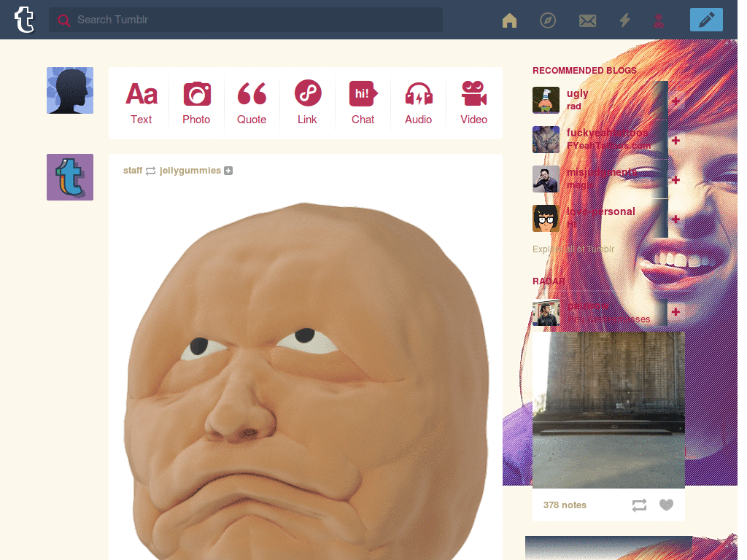The image size is (747, 560).
Task: Follow the ugly blog plus icon
Action: (x=676, y=101)
